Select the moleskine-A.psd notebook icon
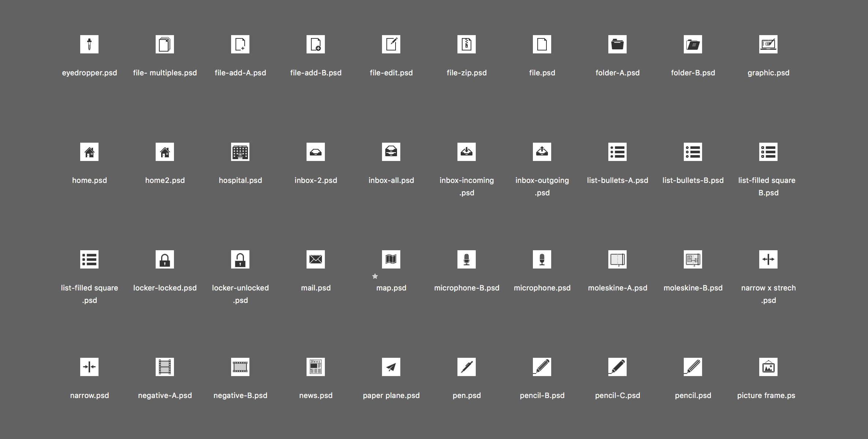868x439 pixels. click(617, 259)
